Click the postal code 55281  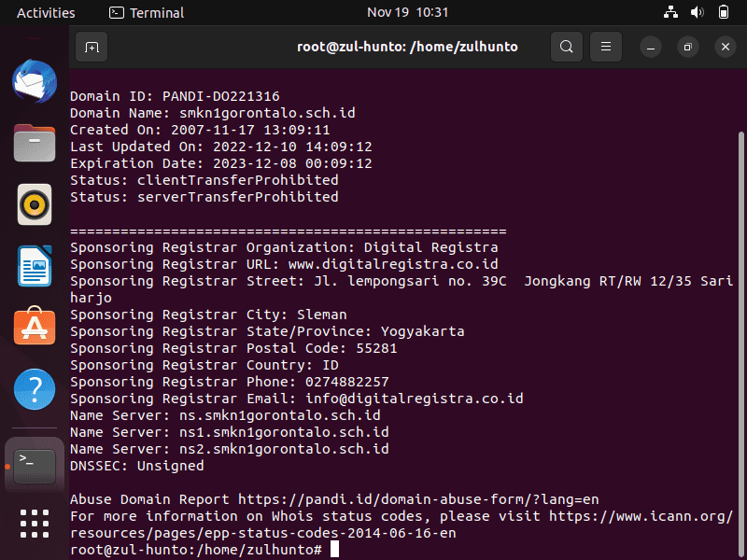tap(376, 348)
